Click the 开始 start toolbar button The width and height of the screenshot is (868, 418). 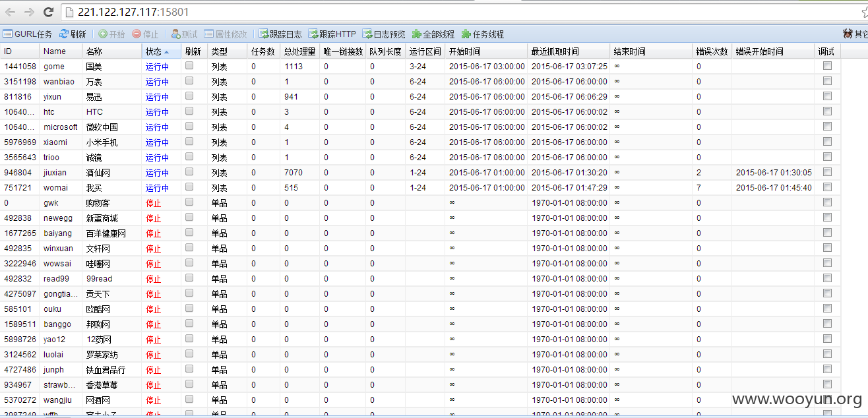pos(111,34)
